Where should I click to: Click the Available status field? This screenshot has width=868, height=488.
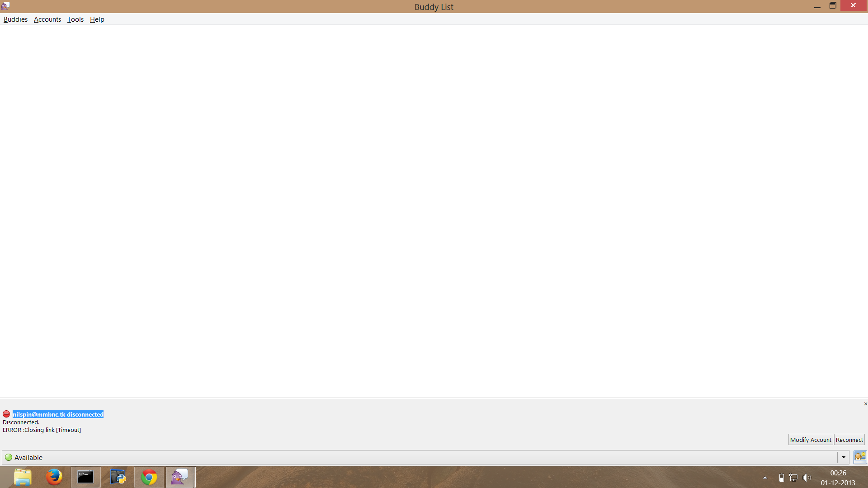tap(425, 457)
